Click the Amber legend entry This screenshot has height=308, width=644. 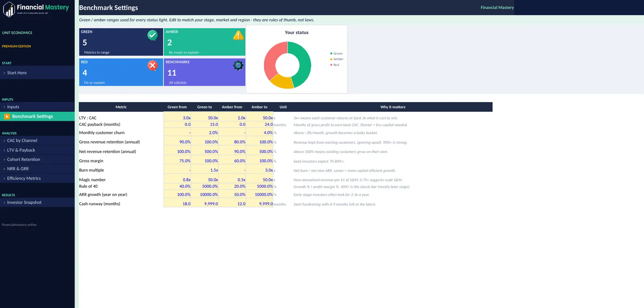click(x=337, y=59)
